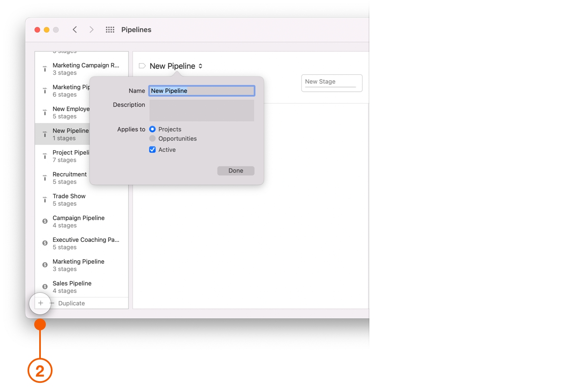Click the apps grid icon in the toolbar
The image size is (567, 392).
110,30
